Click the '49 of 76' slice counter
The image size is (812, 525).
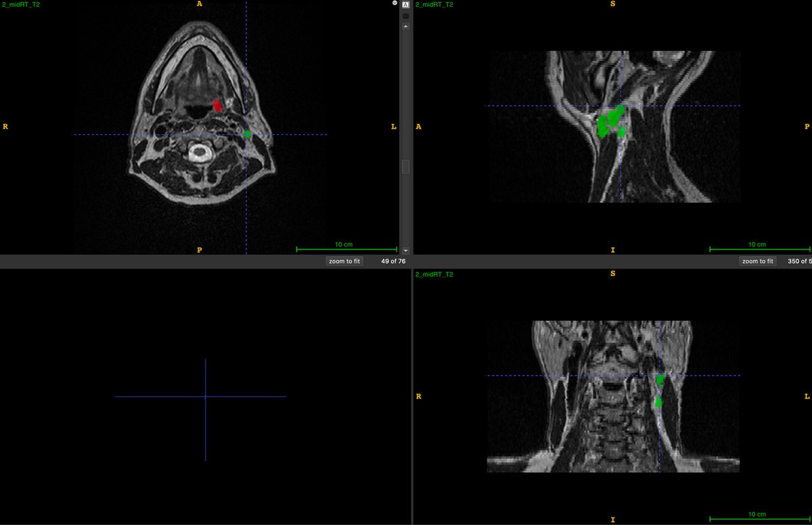point(393,261)
